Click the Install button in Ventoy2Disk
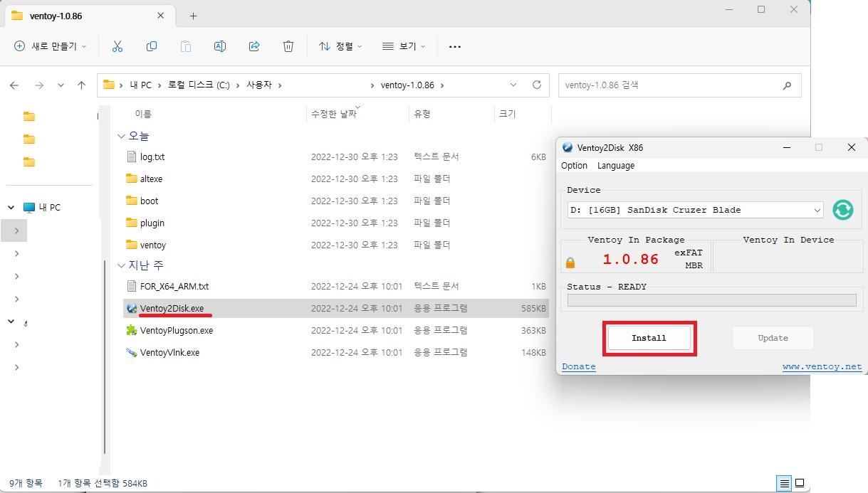 coord(649,338)
